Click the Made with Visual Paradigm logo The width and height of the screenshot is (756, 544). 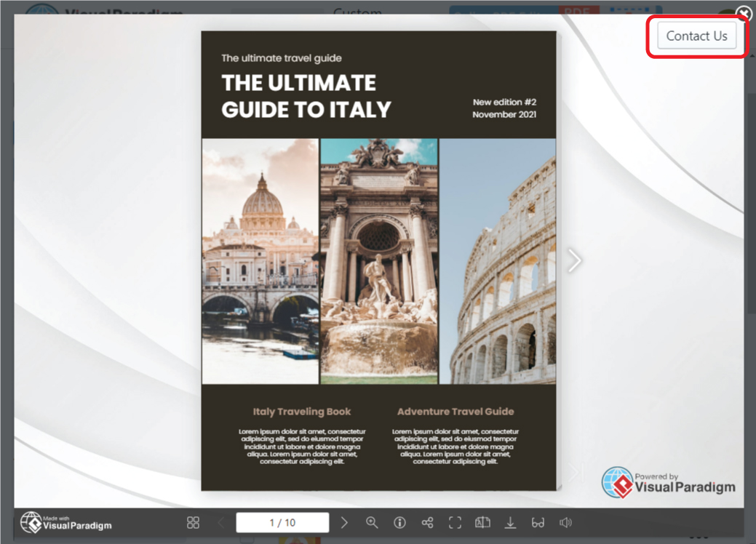(66, 522)
